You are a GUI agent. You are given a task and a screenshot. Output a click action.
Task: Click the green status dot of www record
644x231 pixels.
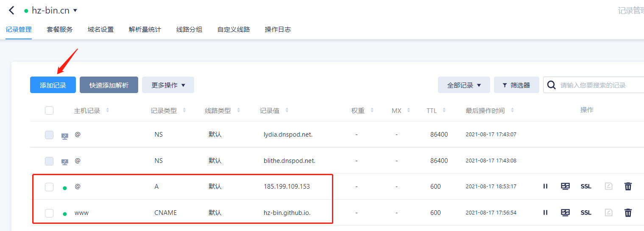click(65, 214)
